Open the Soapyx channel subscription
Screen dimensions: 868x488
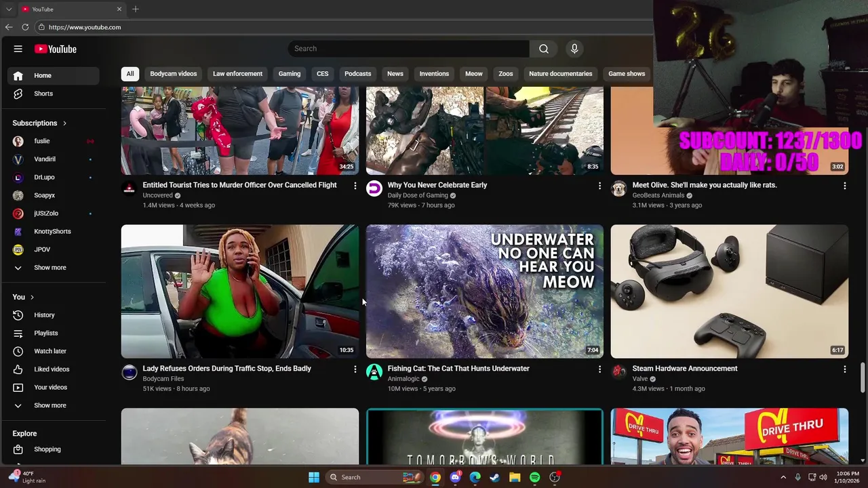(53, 195)
